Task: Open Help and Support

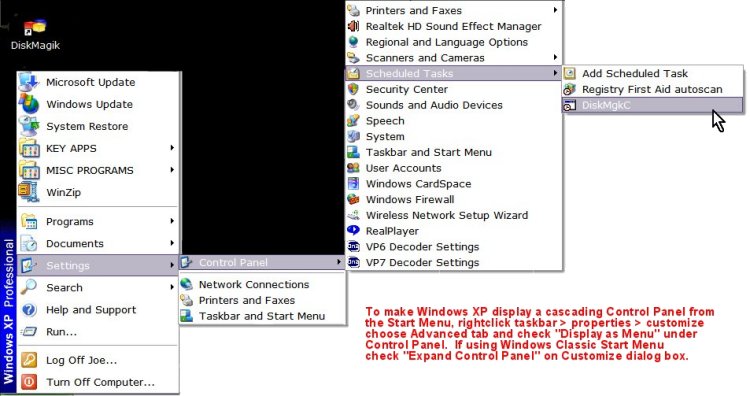Action: 98,309
